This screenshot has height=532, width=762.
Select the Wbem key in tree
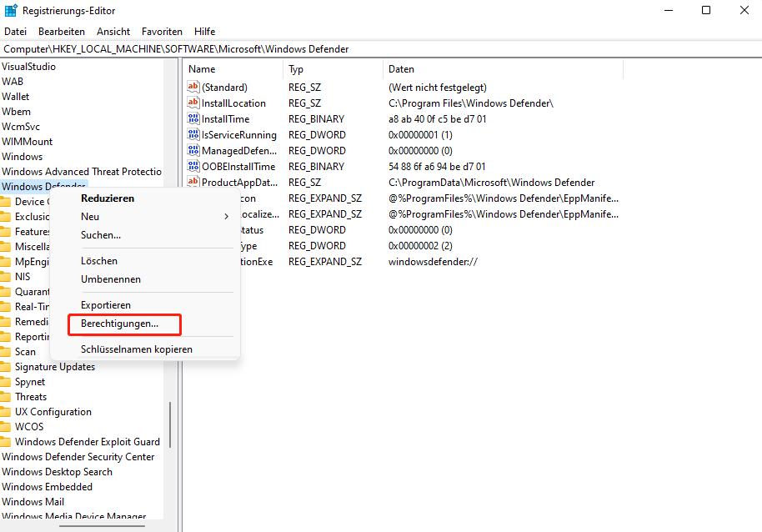point(16,112)
